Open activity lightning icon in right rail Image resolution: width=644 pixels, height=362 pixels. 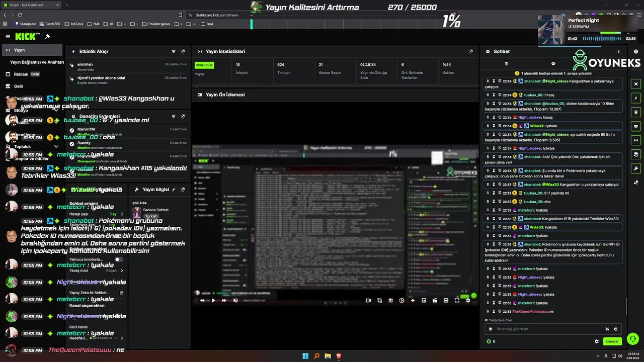[636, 98]
